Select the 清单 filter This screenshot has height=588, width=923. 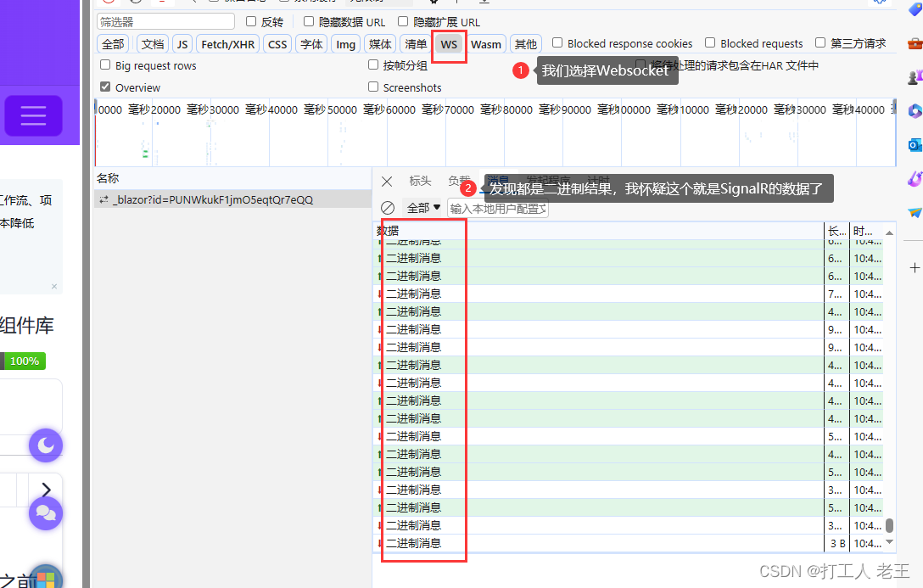(416, 44)
